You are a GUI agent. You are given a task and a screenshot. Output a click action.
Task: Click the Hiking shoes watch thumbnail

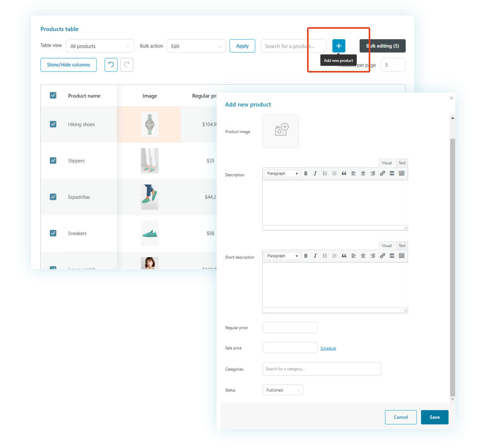(150, 124)
